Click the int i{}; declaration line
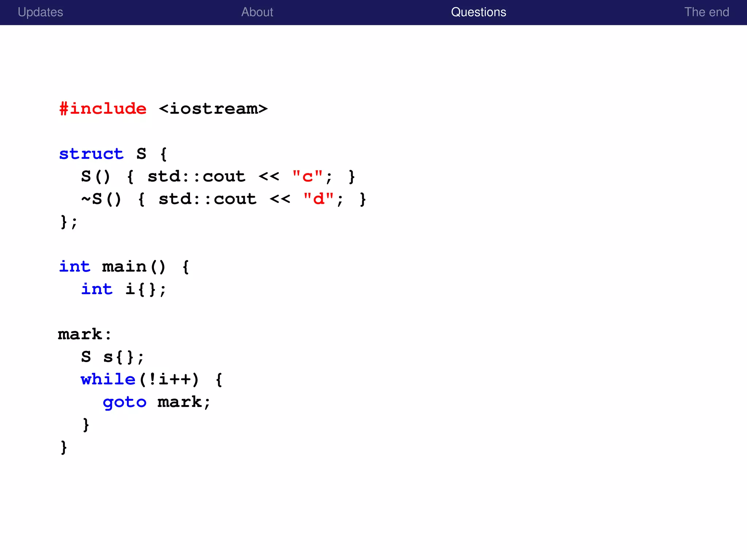 tap(124, 289)
